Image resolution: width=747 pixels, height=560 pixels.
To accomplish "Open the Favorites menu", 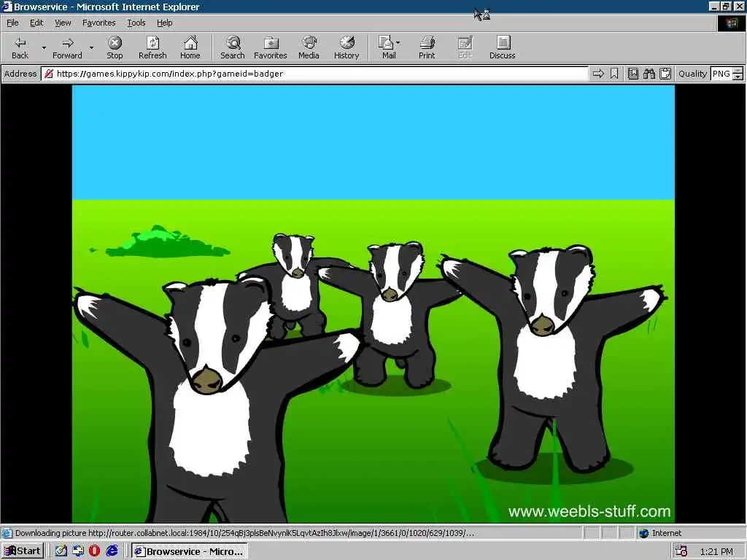I will 98,23.
